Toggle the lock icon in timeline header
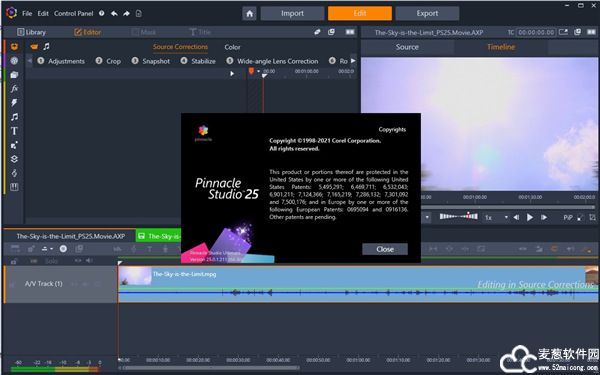 click(14, 261)
